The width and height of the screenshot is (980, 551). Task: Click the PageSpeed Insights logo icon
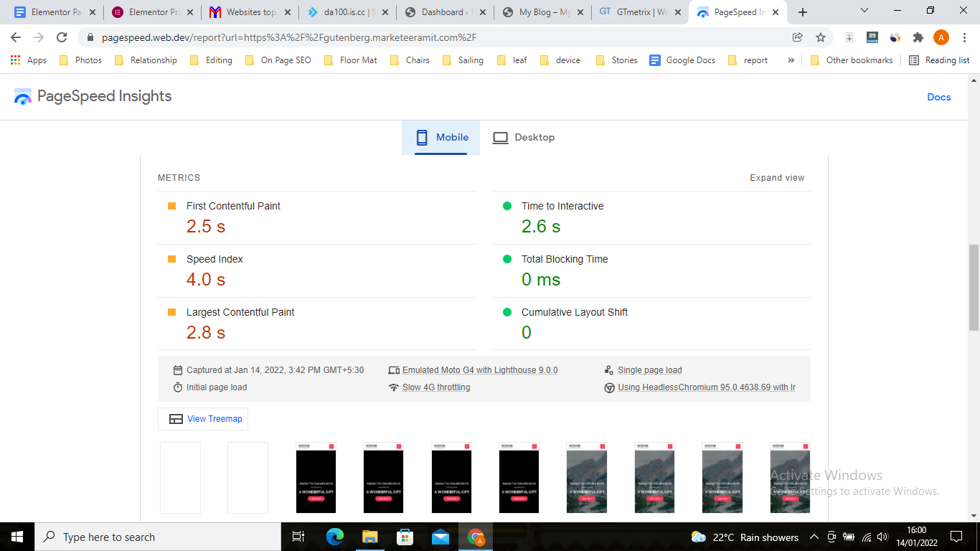click(23, 97)
